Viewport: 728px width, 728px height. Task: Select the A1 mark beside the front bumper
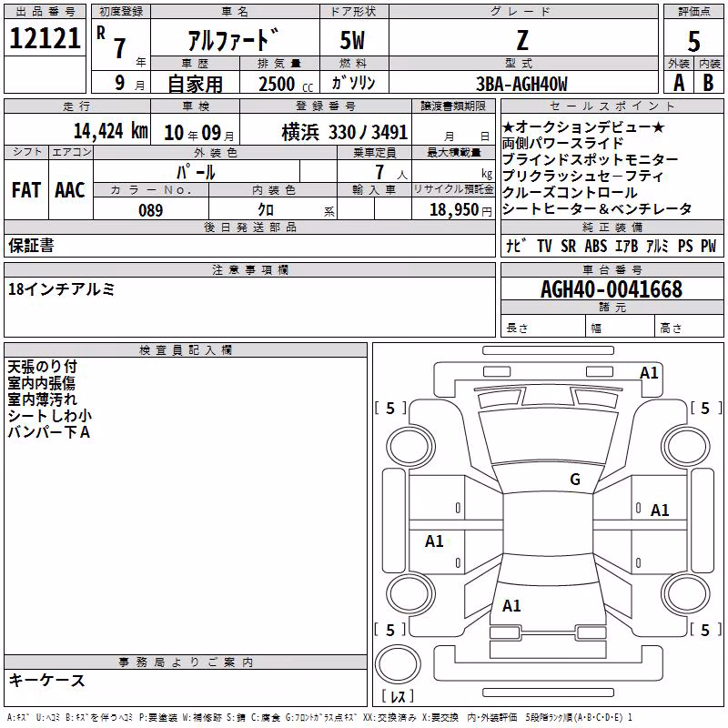(649, 373)
